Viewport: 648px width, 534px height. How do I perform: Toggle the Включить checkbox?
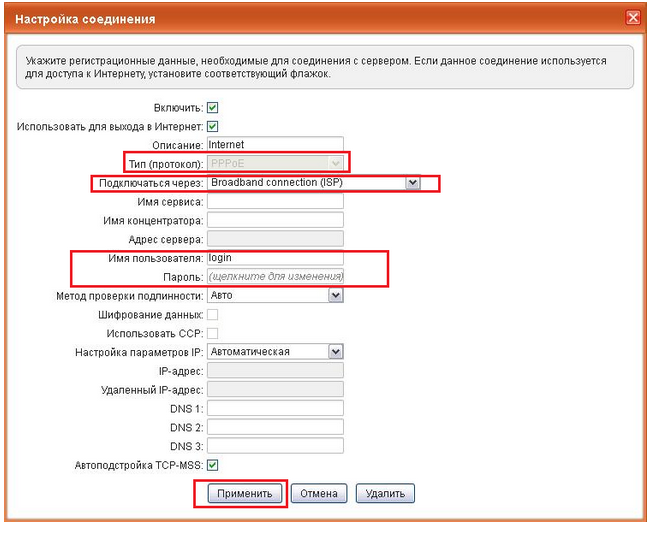coord(212,108)
